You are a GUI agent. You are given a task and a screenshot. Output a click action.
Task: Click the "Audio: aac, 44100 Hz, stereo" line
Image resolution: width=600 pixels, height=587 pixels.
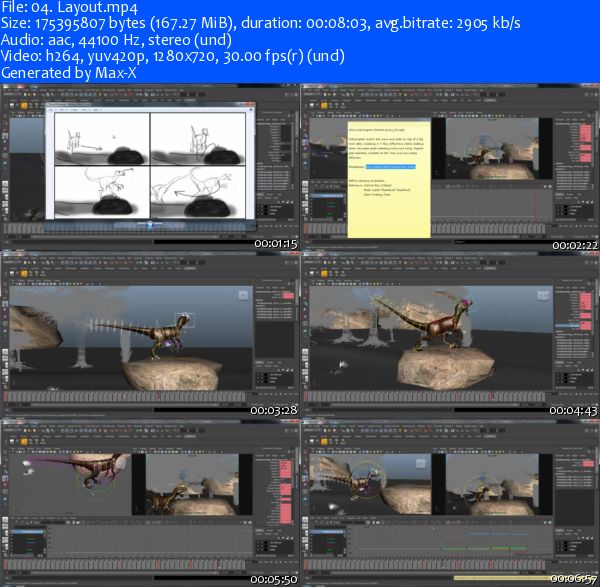coord(116,40)
